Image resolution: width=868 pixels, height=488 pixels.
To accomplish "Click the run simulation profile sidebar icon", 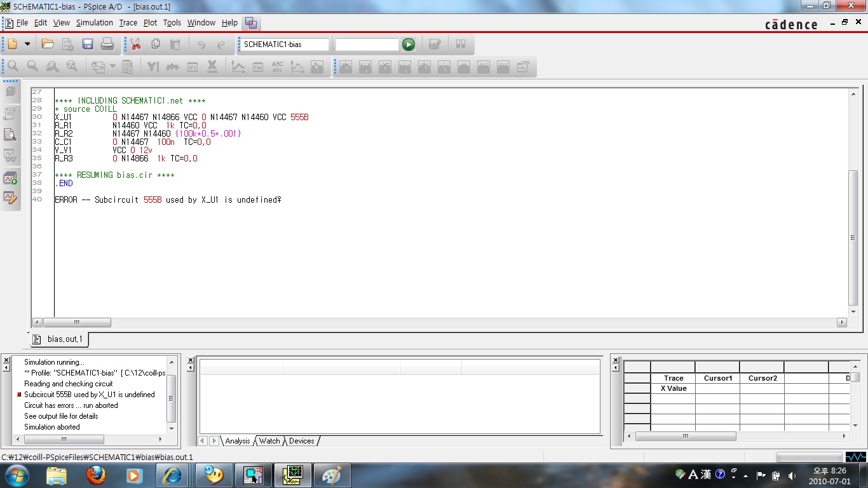I will pos(10,178).
